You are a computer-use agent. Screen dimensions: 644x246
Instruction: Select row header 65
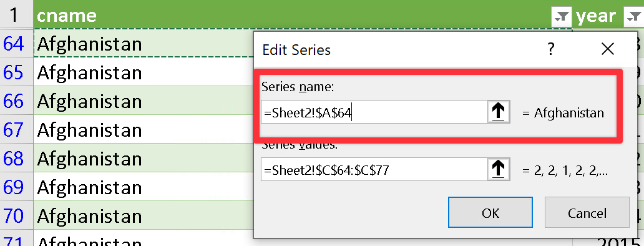(14, 72)
